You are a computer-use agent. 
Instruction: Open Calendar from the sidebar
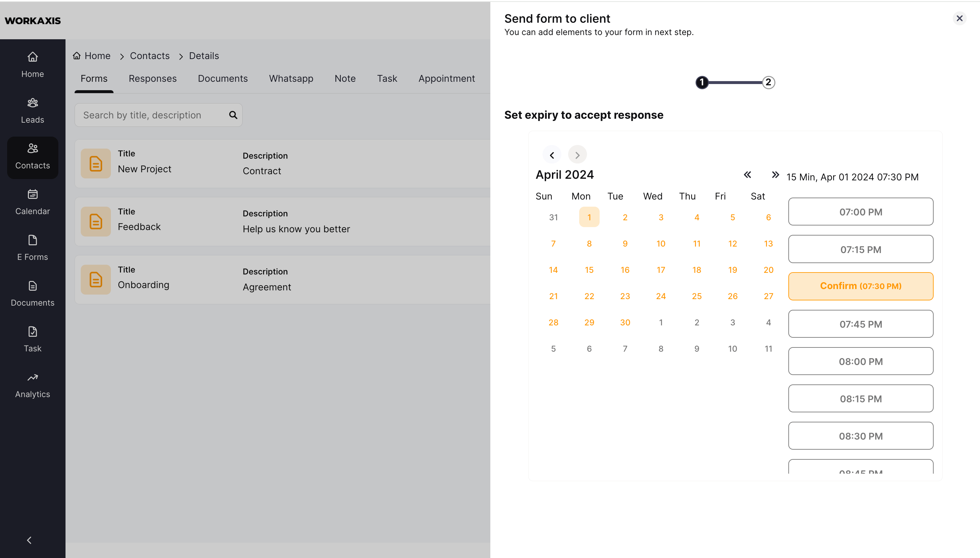pyautogui.click(x=32, y=202)
